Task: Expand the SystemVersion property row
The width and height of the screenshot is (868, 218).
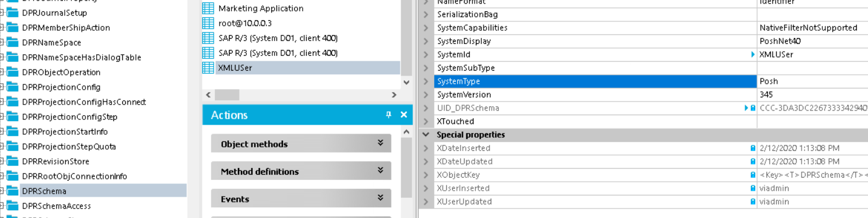Action: [x=426, y=94]
